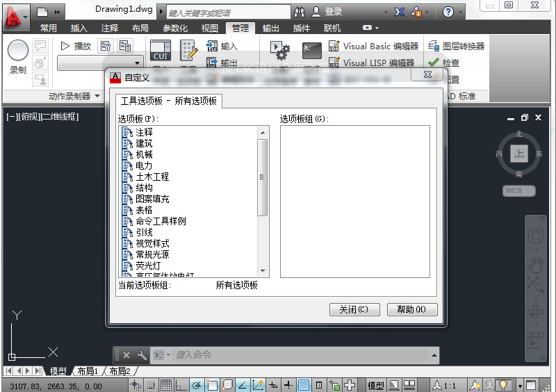Switch to the 布局1 layout tab
This screenshot has width=556, height=392.
[88, 371]
